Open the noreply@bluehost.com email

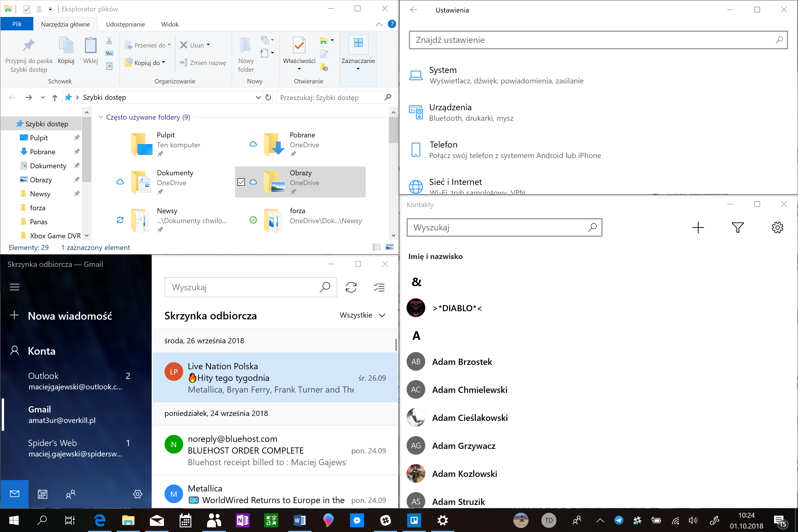pos(275,450)
